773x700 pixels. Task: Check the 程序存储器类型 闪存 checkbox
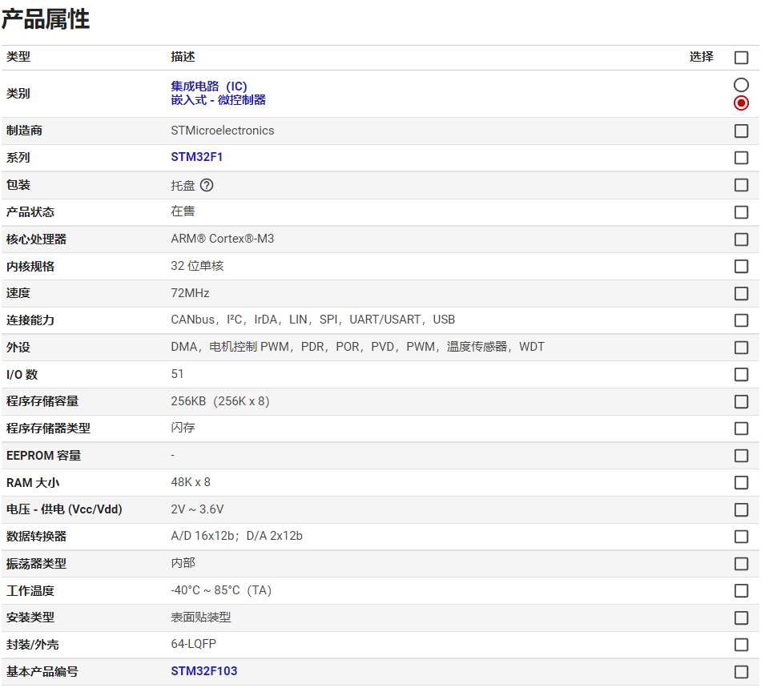741,428
